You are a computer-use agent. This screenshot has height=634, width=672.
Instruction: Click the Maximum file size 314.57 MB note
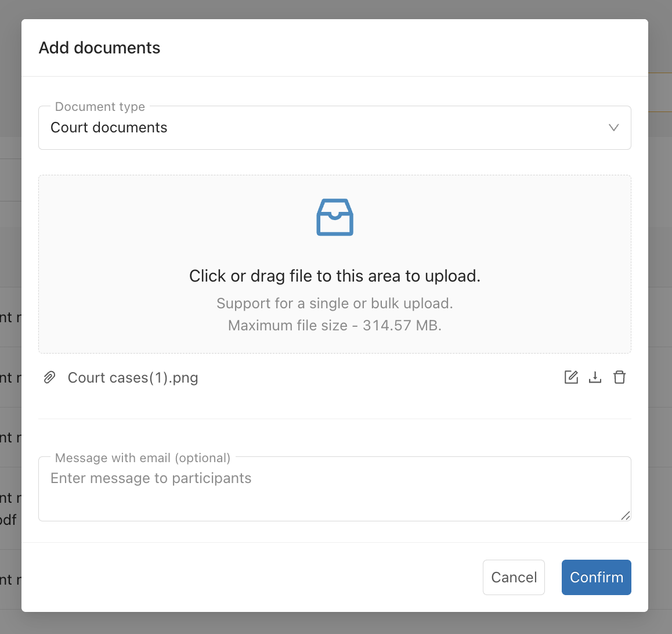[x=335, y=325]
